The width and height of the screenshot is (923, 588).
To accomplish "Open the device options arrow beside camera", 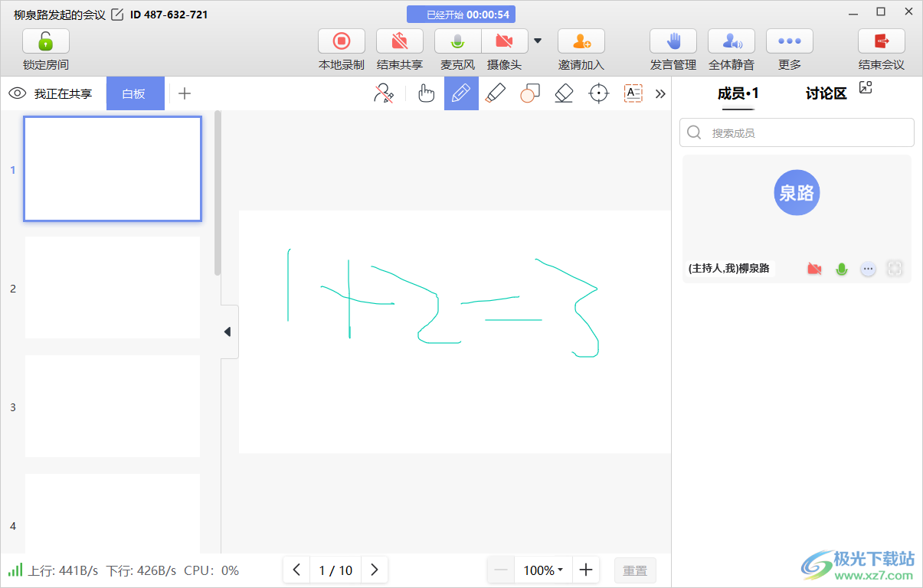I will pyautogui.click(x=538, y=41).
